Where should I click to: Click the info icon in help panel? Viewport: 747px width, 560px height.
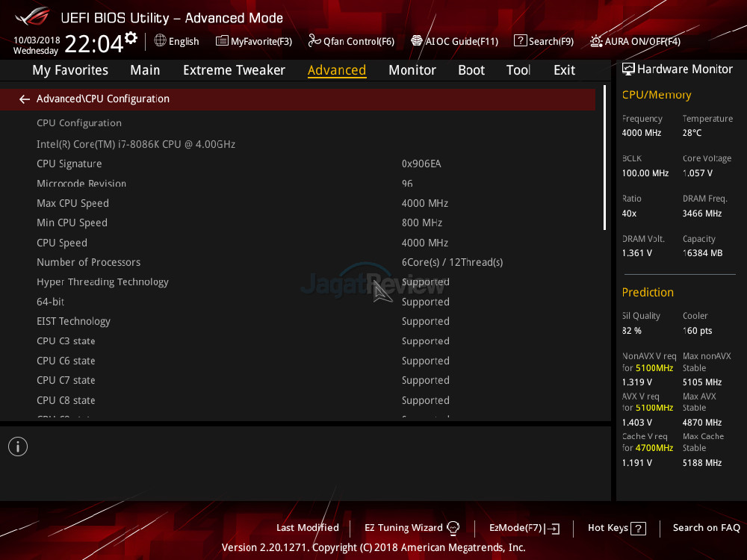coord(18,447)
